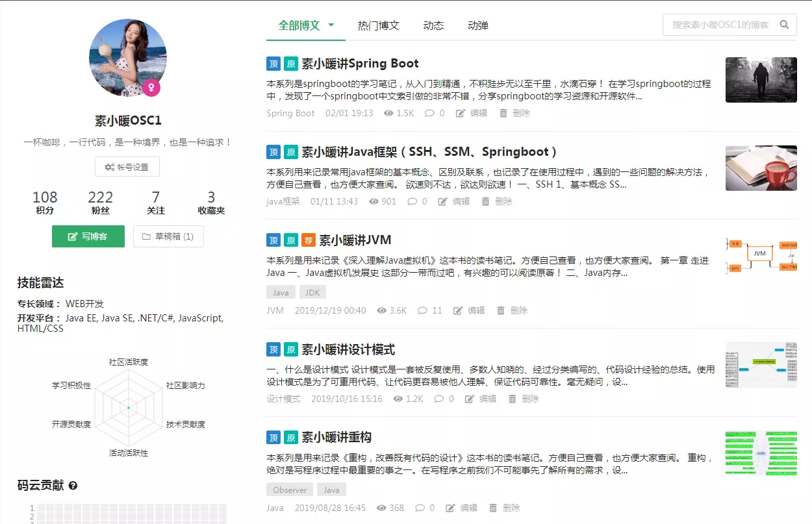
Task: Click the comment icon on 素小暖讲设计模式 post
Action: (x=438, y=399)
